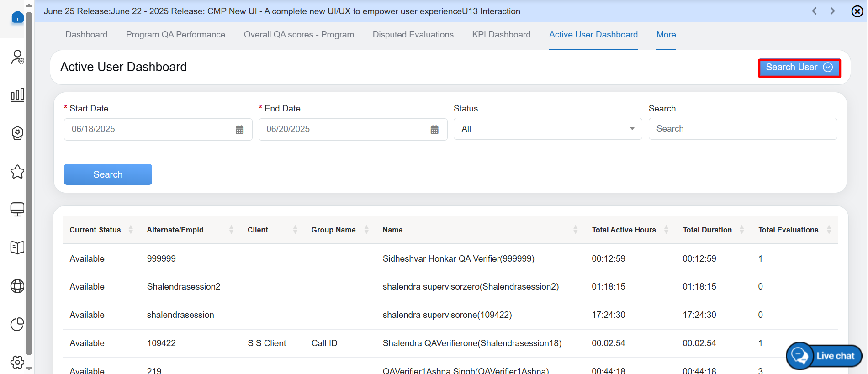Image resolution: width=868 pixels, height=374 pixels.
Task: Open Live chat widget
Action: point(824,356)
